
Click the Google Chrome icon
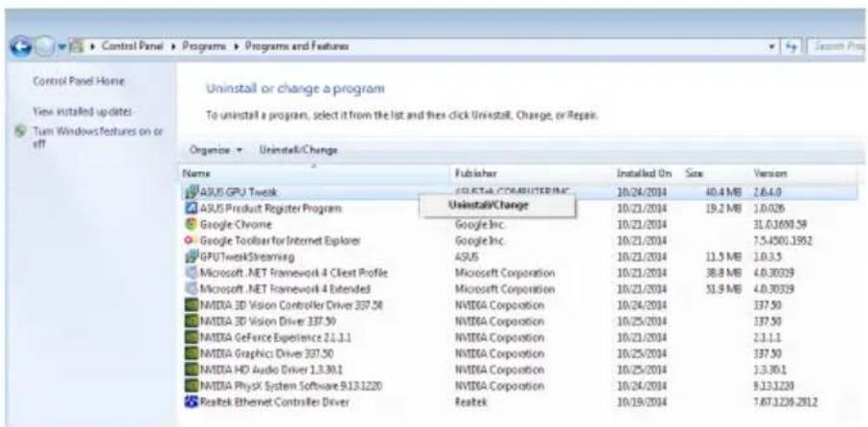point(192,225)
